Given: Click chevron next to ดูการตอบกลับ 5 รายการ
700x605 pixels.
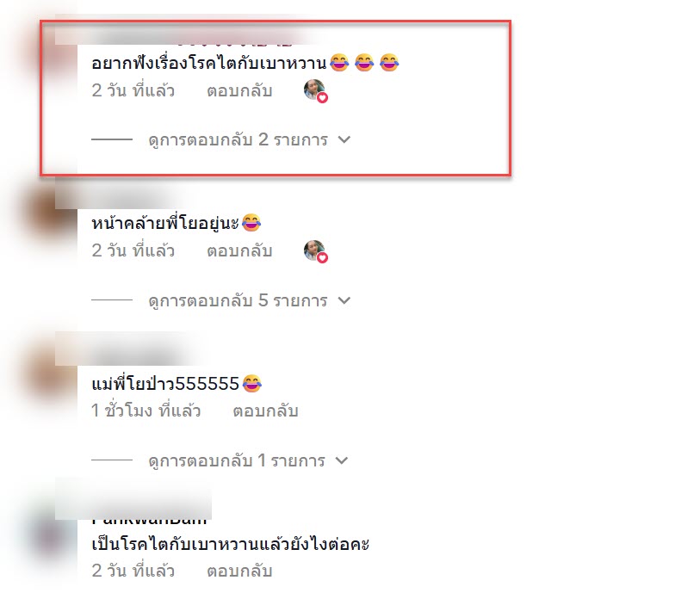Looking at the screenshot, I should (344, 300).
